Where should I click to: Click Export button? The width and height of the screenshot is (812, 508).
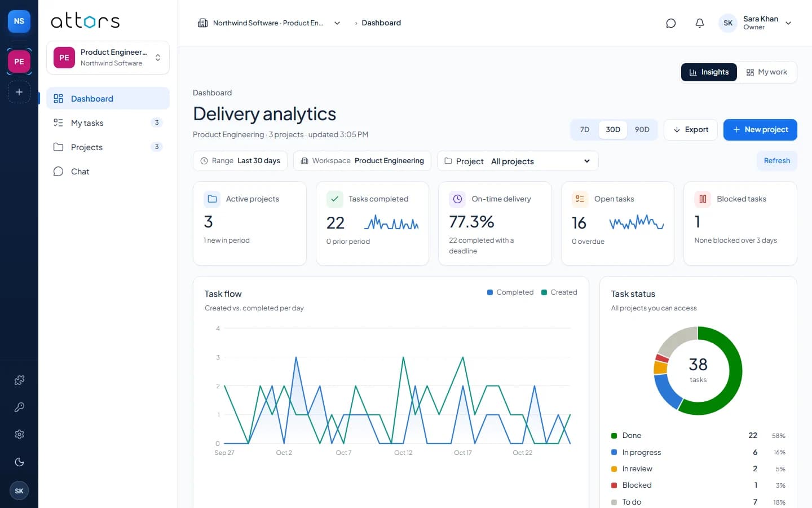(691, 129)
